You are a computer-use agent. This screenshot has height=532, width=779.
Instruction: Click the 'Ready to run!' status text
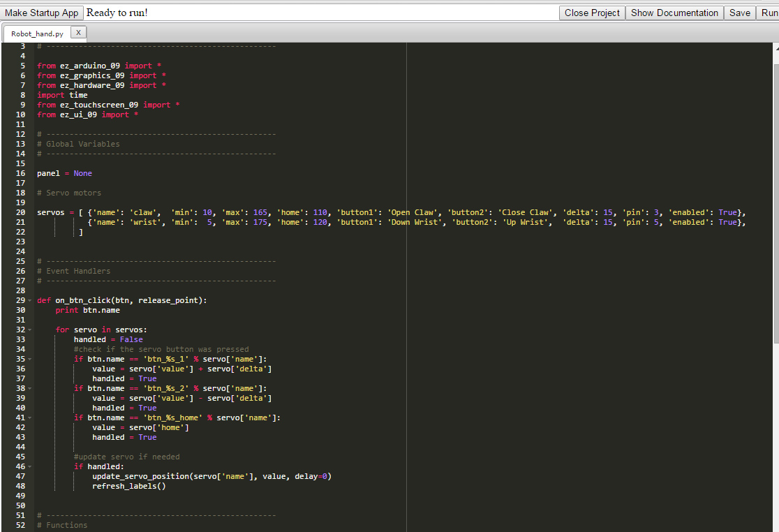click(x=117, y=13)
